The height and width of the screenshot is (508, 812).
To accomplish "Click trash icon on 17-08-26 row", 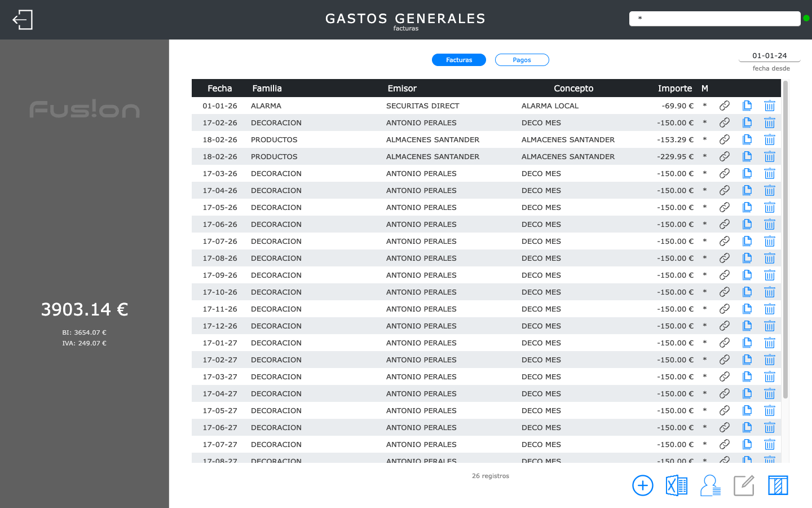I will [770, 258].
